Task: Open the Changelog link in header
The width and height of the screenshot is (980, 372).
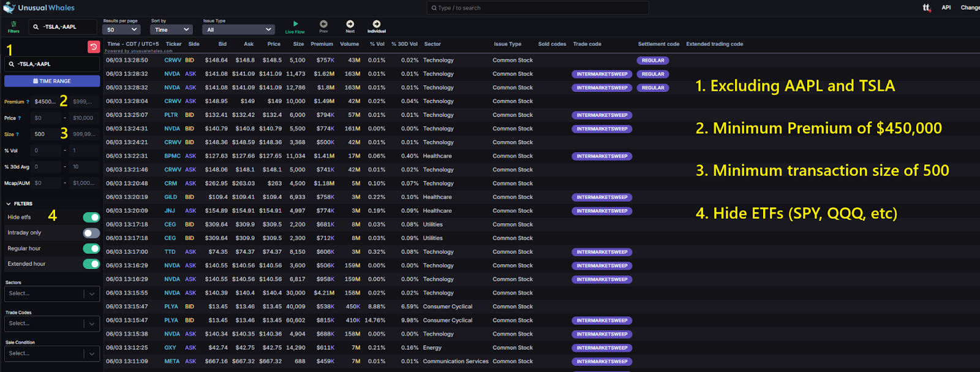Action: click(970, 7)
